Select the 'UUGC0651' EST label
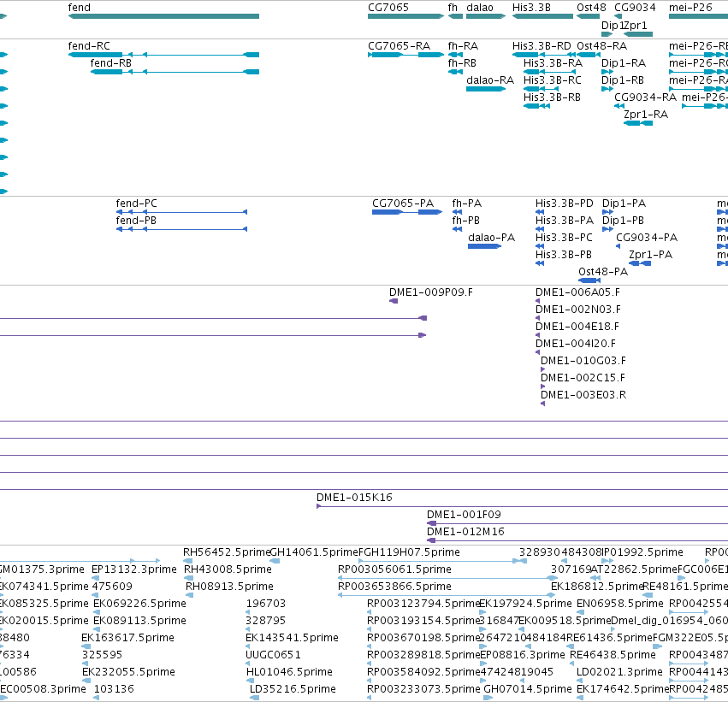Screen dimensions: 728x702 (273, 656)
